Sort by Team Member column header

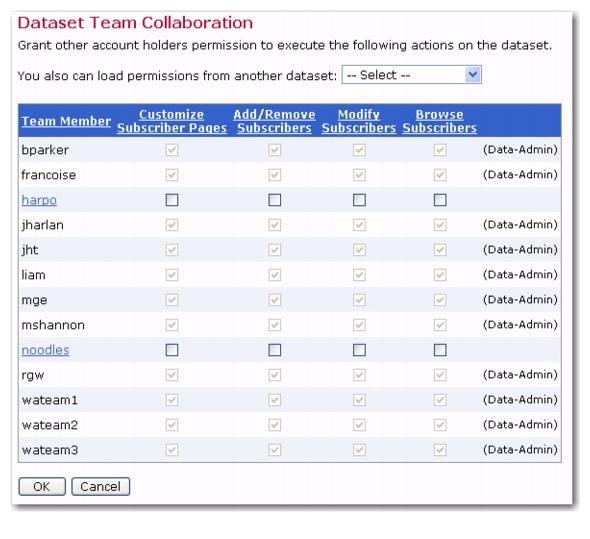click(66, 121)
